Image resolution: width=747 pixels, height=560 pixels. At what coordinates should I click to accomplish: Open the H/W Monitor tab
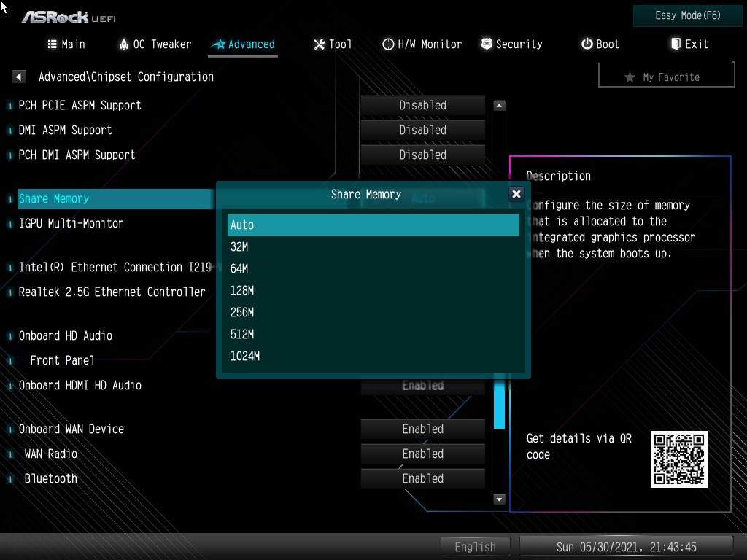(422, 44)
